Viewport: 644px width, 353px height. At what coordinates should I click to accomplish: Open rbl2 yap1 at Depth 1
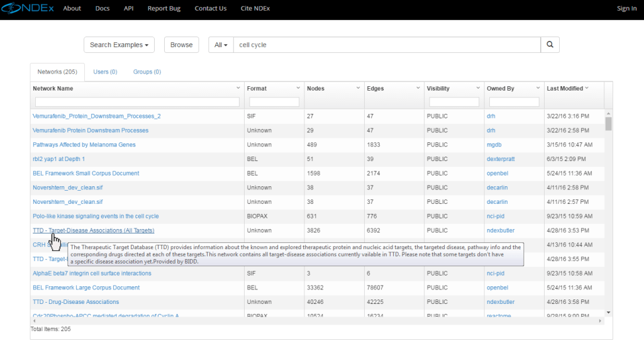coord(58,159)
